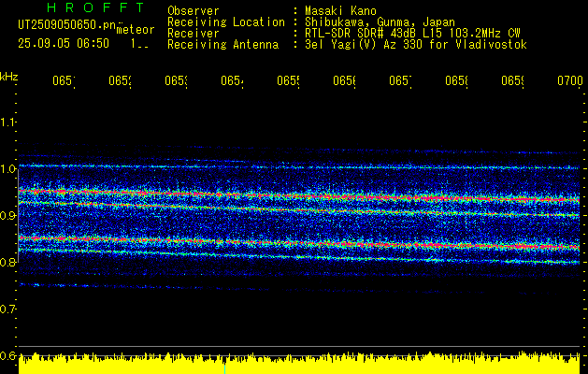Click the 0656 time marker

[345, 81]
